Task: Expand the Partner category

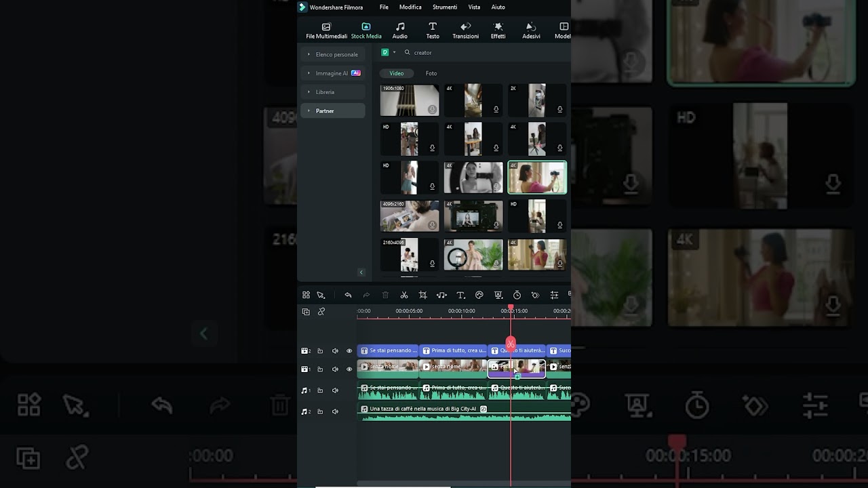Action: tap(333, 110)
